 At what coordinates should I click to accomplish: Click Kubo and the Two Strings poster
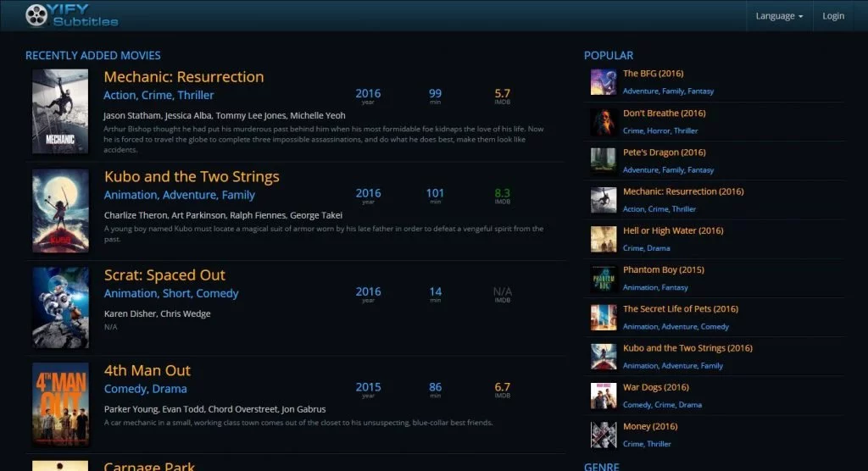coord(60,211)
